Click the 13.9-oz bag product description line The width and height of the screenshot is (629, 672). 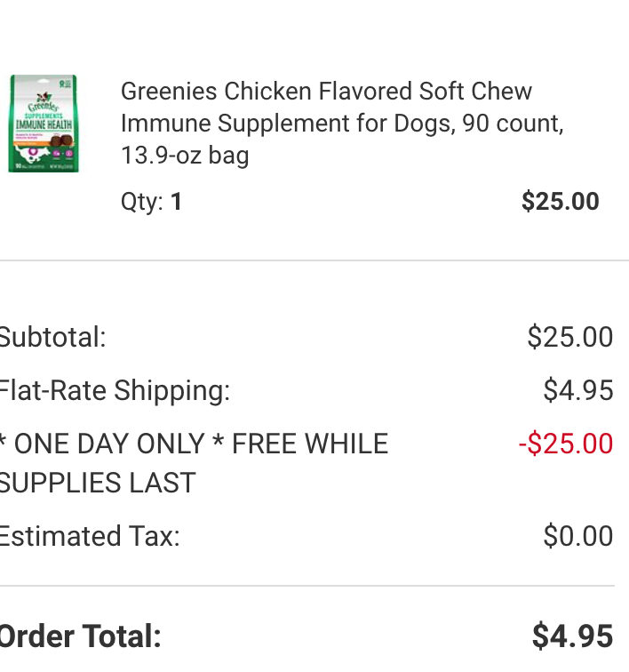point(185,156)
